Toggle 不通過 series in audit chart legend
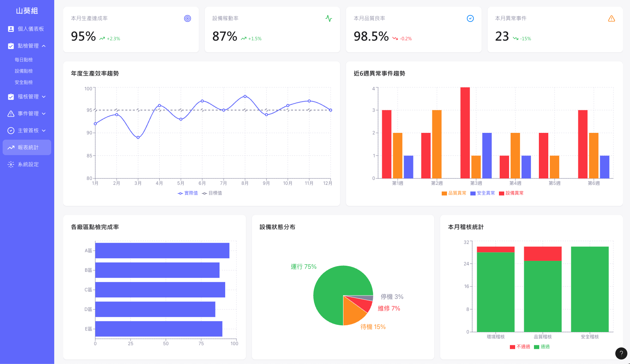This screenshot has width=630, height=364. click(x=520, y=347)
